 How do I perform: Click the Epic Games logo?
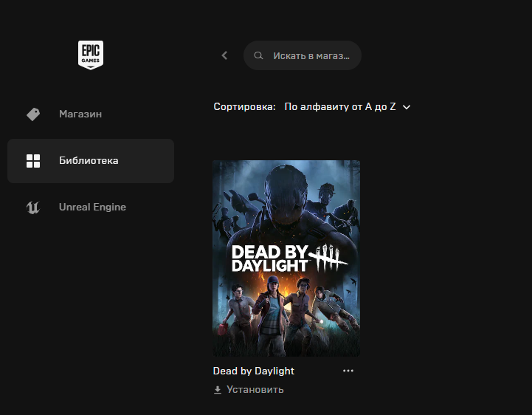[x=91, y=55]
